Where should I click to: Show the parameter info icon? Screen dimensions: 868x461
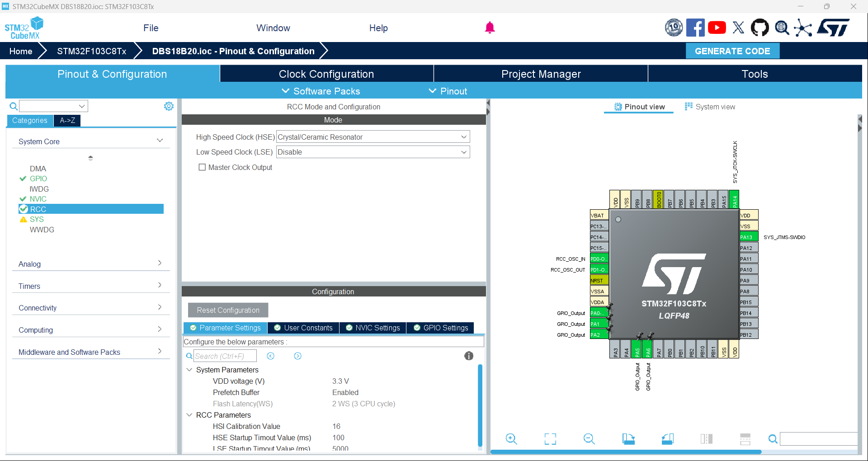coord(469,356)
